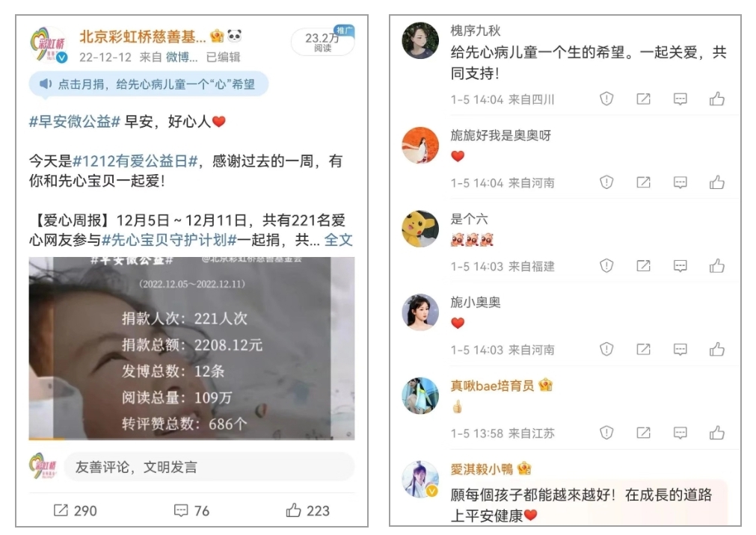Like the post with 223 likes
The height and width of the screenshot is (535, 756).
(x=307, y=510)
